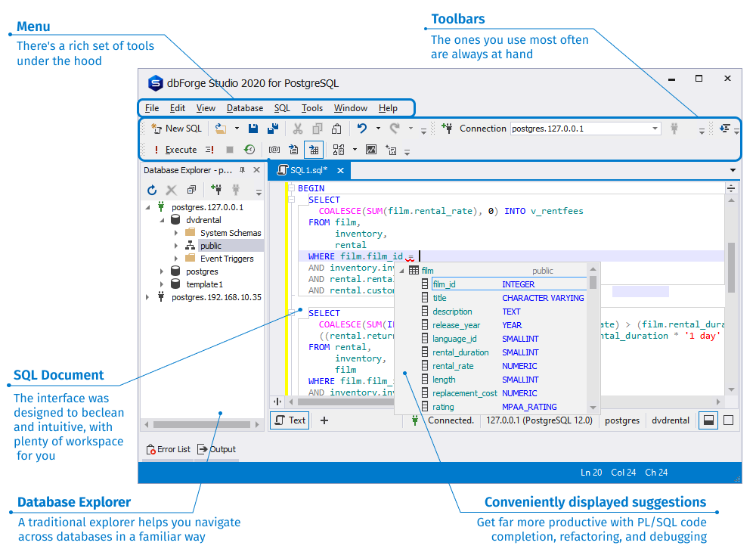Save the current document via floppy icon
The width and height of the screenshot is (756, 552).
[x=253, y=129]
